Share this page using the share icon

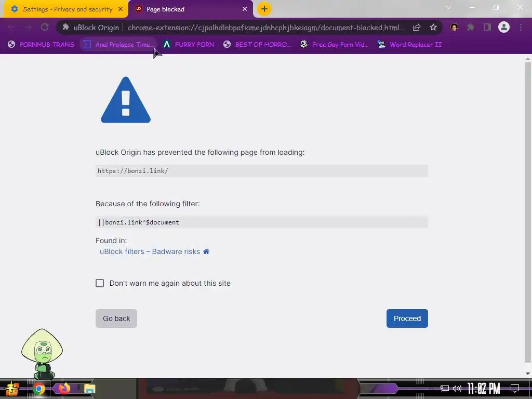(x=417, y=28)
